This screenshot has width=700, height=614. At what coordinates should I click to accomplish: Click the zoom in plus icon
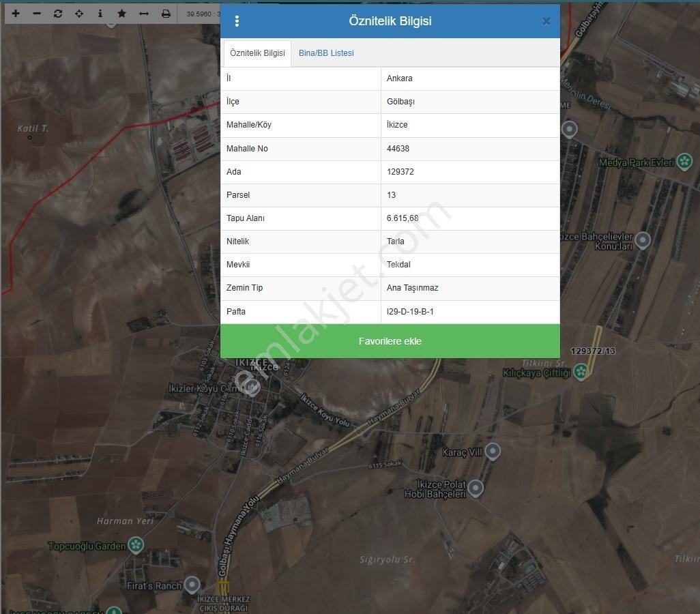(x=16, y=14)
